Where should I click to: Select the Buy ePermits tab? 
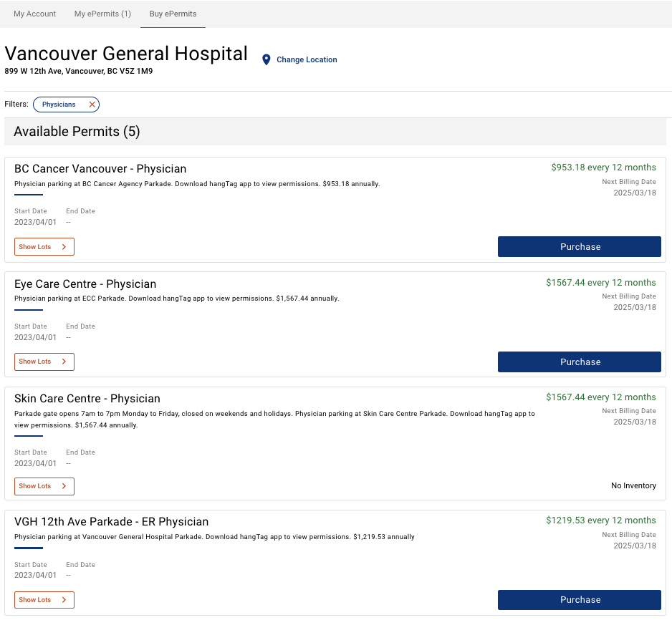[x=173, y=14]
